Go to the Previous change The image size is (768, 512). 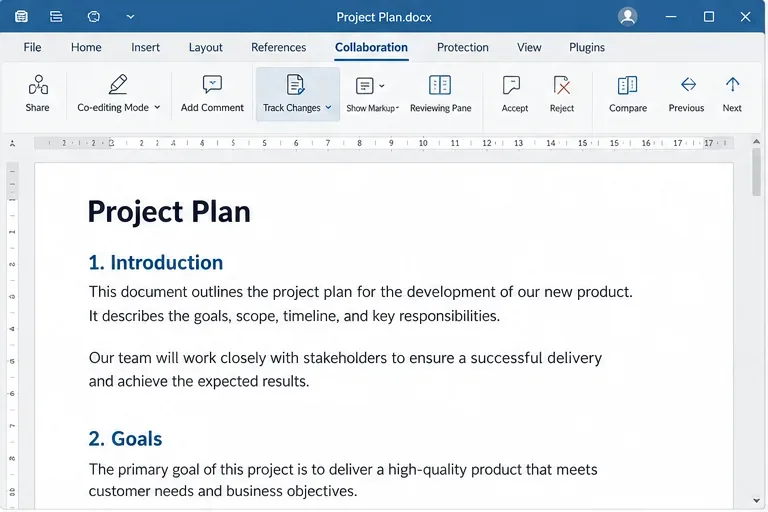[686, 94]
